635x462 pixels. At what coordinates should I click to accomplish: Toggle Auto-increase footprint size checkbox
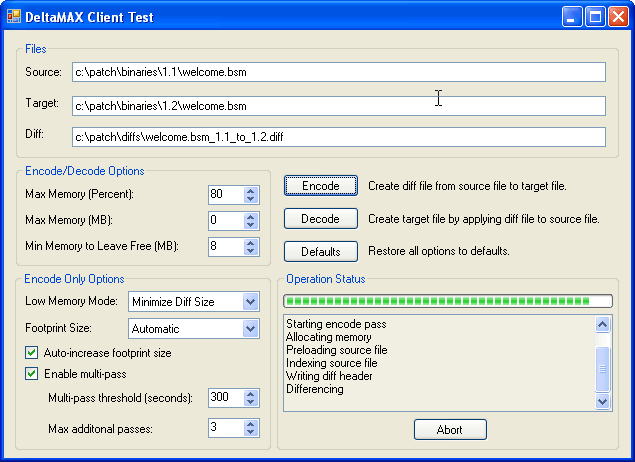32,353
